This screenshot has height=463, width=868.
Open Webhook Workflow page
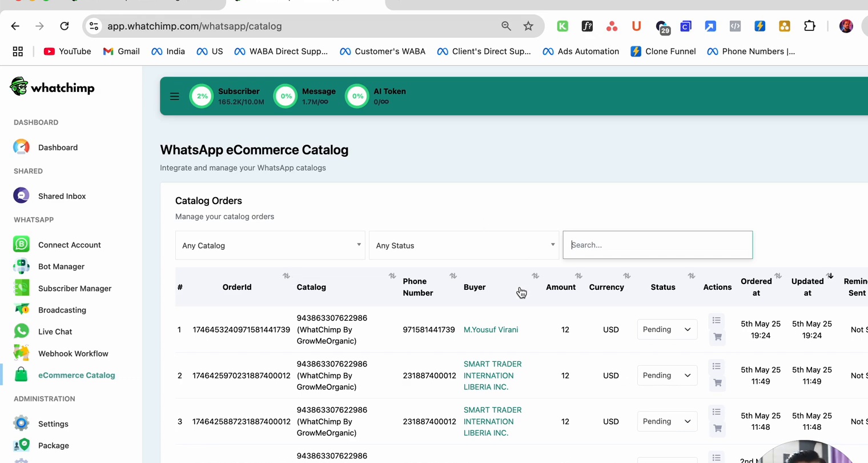pos(61,353)
